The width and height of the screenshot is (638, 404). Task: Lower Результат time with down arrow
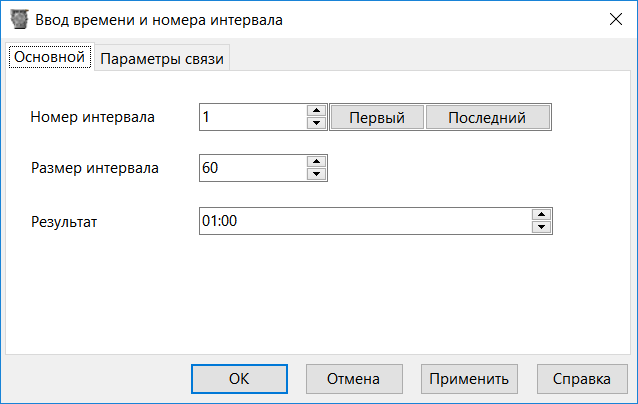pyautogui.click(x=541, y=226)
